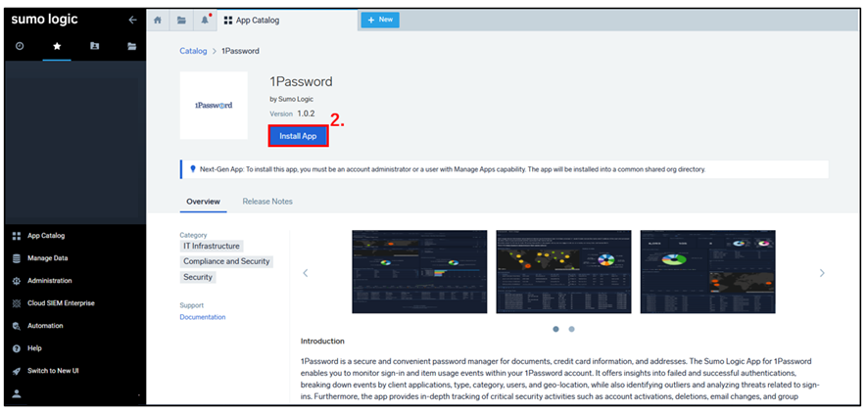868x411 pixels.
Task: Click the IT Infrastructure category tag
Action: [212, 246]
